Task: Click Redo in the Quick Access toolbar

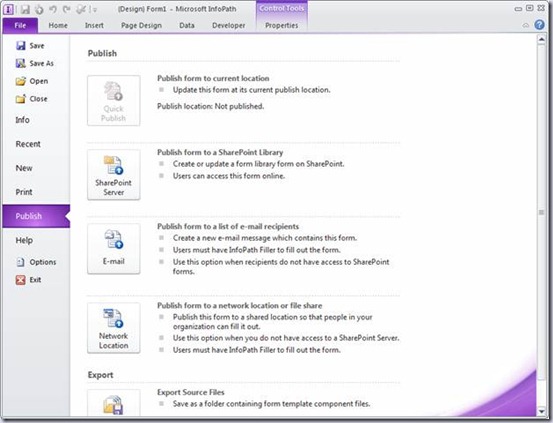Action: tap(67, 9)
